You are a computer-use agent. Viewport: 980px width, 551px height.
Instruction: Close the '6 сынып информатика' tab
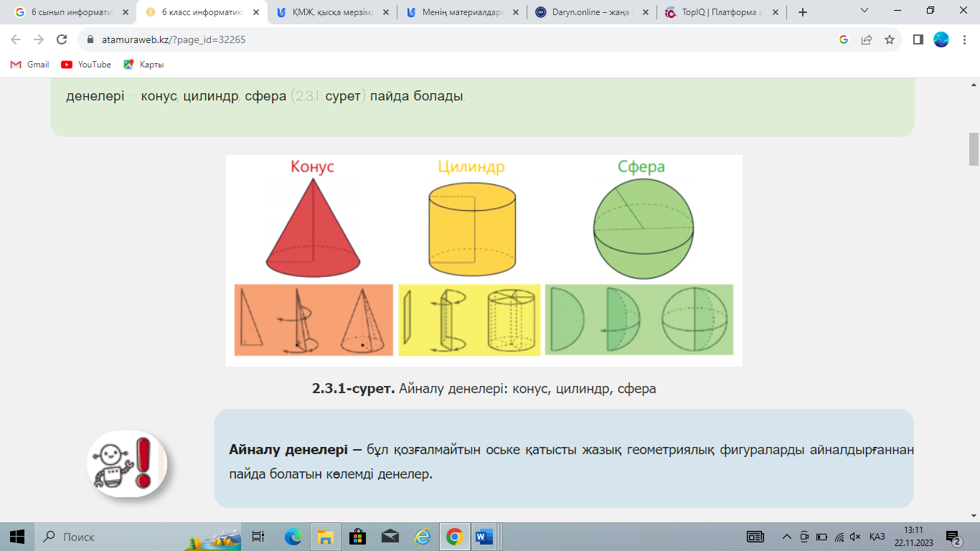pyautogui.click(x=124, y=12)
